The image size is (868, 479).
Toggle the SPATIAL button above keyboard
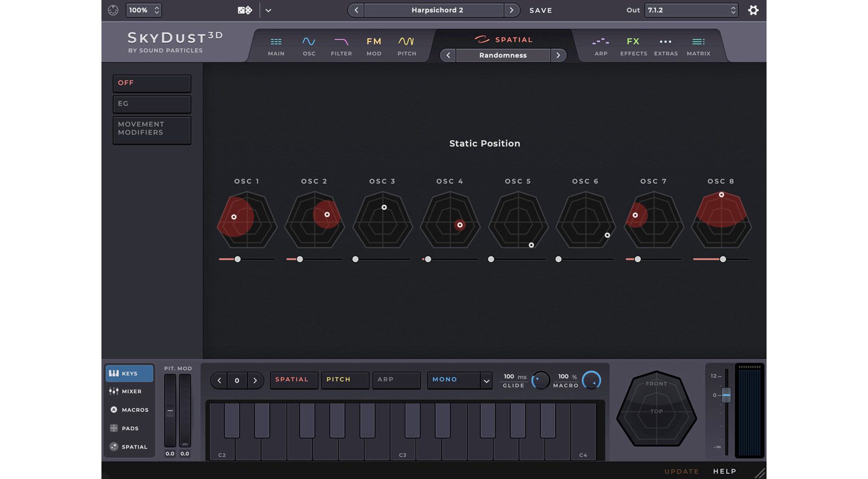point(293,380)
